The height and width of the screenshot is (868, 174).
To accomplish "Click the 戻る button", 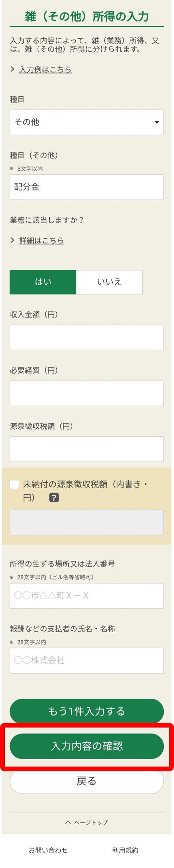I will [x=87, y=781].
